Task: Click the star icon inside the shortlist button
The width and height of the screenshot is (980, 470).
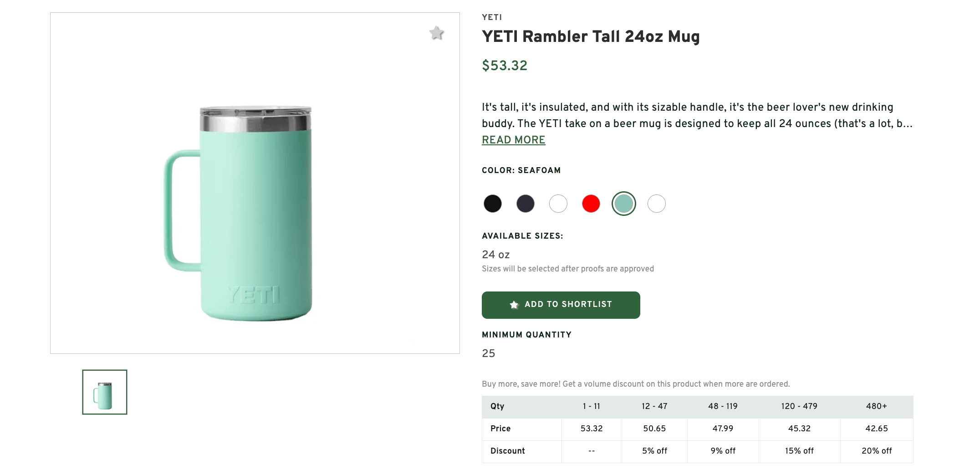Action: 514,305
